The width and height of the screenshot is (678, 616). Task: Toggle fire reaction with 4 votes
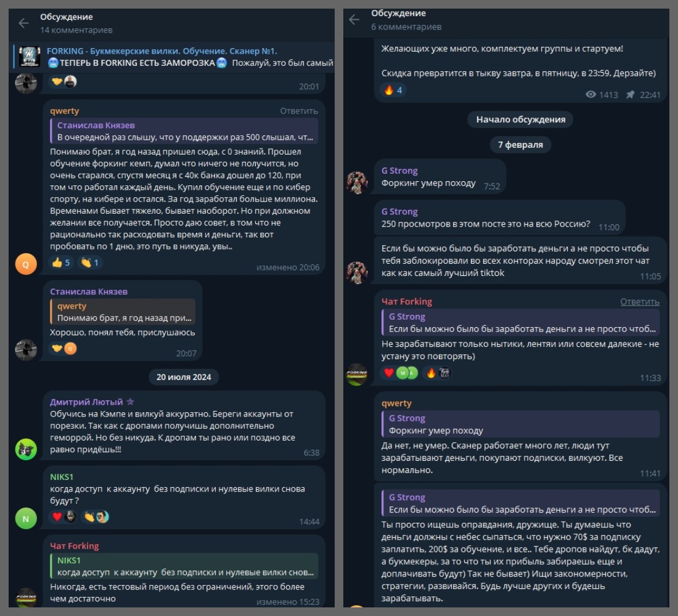click(393, 90)
